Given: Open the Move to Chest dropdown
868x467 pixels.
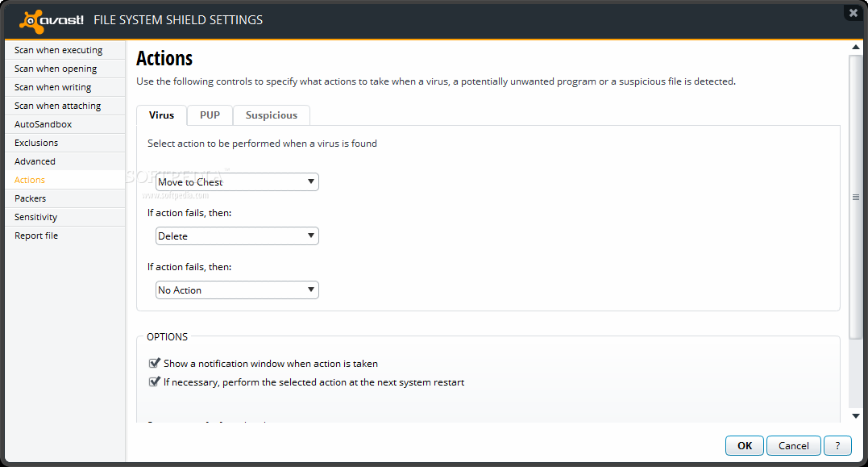Looking at the screenshot, I should (x=237, y=181).
